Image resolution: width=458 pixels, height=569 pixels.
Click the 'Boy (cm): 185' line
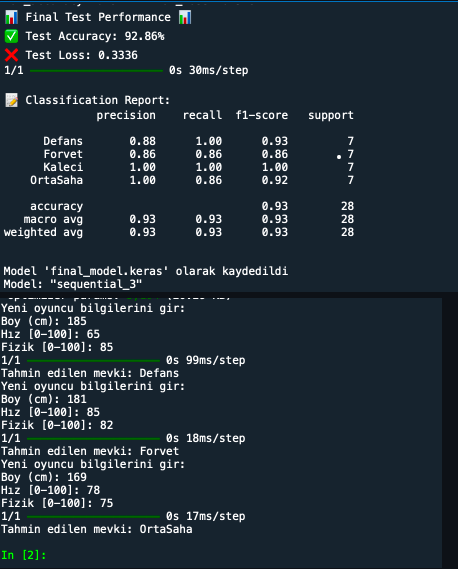(44, 322)
